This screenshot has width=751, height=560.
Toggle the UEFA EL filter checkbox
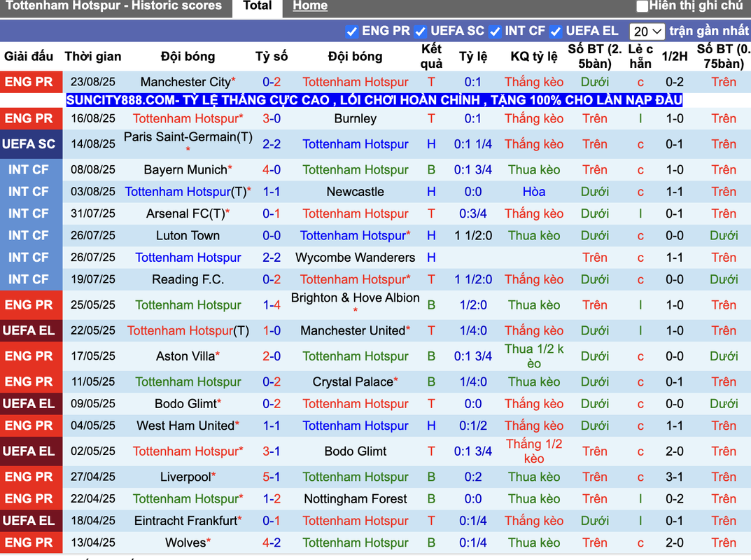coord(556,31)
